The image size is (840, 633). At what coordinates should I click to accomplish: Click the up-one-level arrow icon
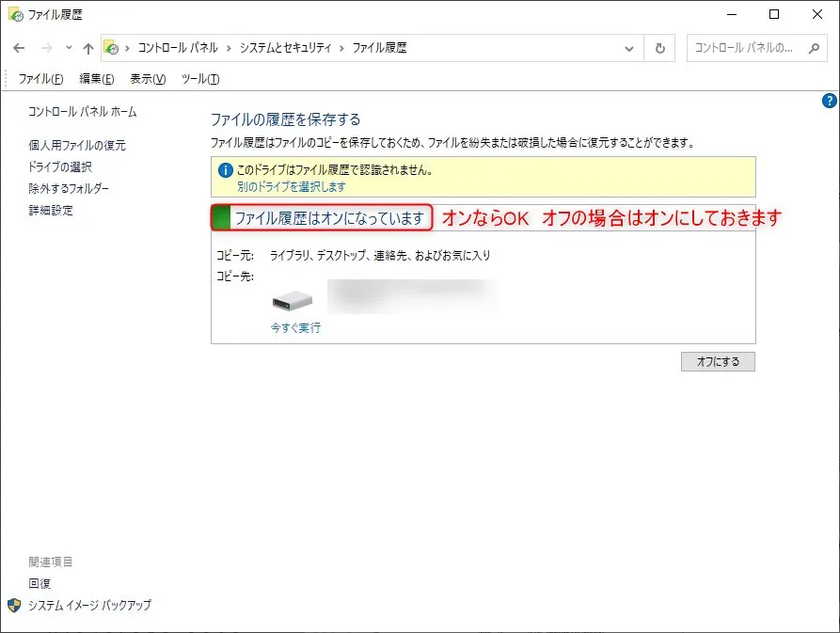coord(88,48)
